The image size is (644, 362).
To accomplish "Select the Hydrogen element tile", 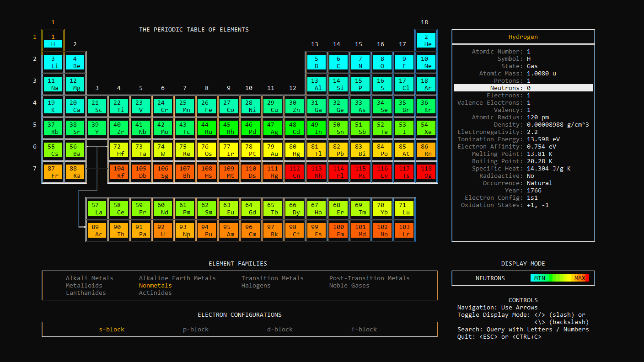I will pyautogui.click(x=53, y=40).
